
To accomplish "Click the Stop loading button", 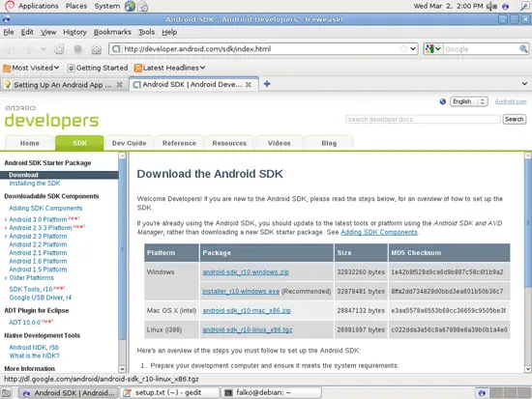I will (x=77, y=49).
